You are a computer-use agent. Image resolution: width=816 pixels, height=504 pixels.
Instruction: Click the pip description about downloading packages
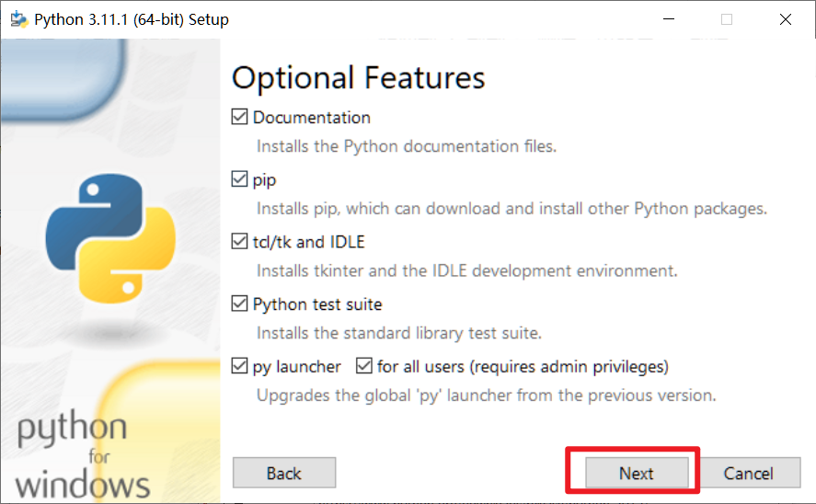512,209
